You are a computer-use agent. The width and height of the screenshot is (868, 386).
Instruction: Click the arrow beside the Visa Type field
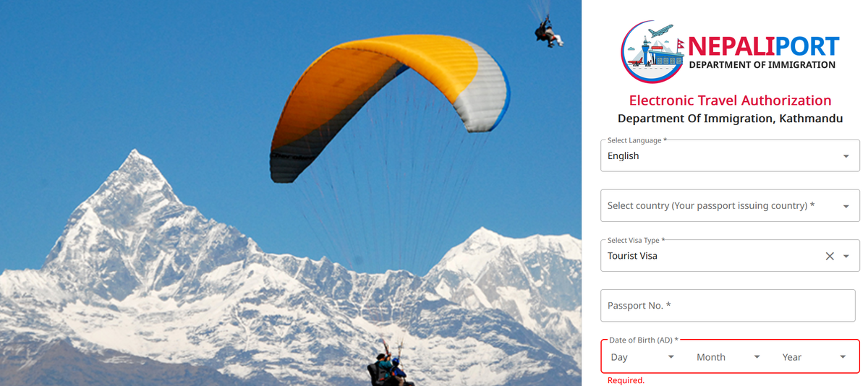coord(846,256)
